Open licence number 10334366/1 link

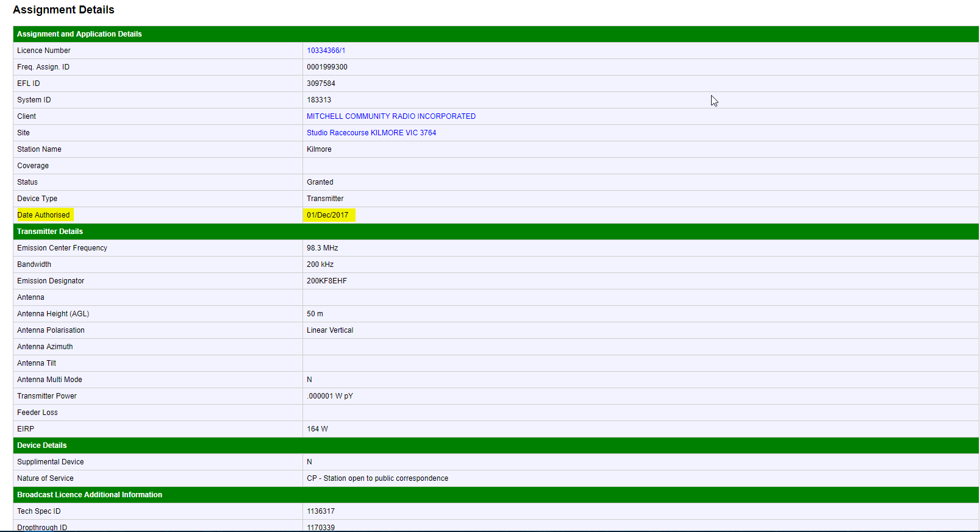coord(326,51)
